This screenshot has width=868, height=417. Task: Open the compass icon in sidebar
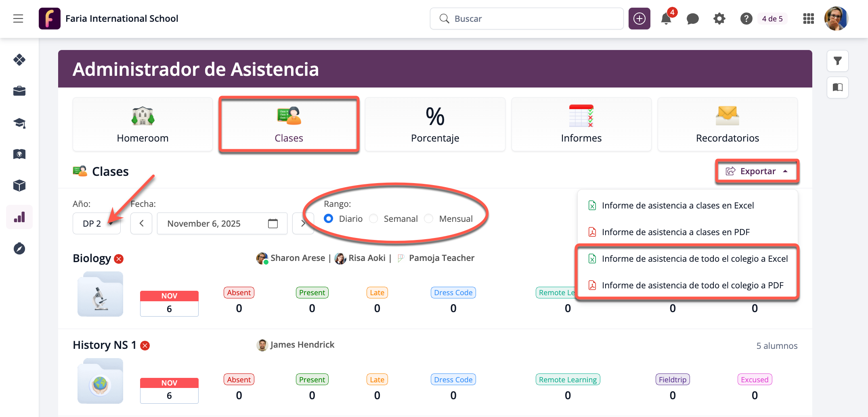[19, 248]
